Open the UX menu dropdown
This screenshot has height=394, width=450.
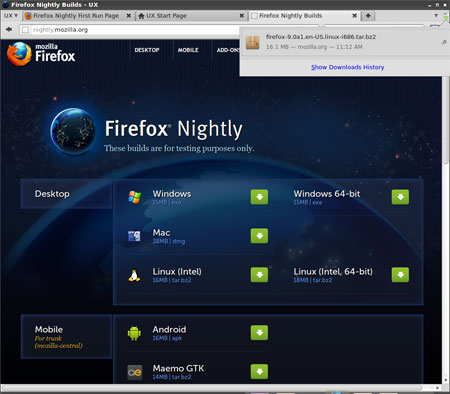11,16
